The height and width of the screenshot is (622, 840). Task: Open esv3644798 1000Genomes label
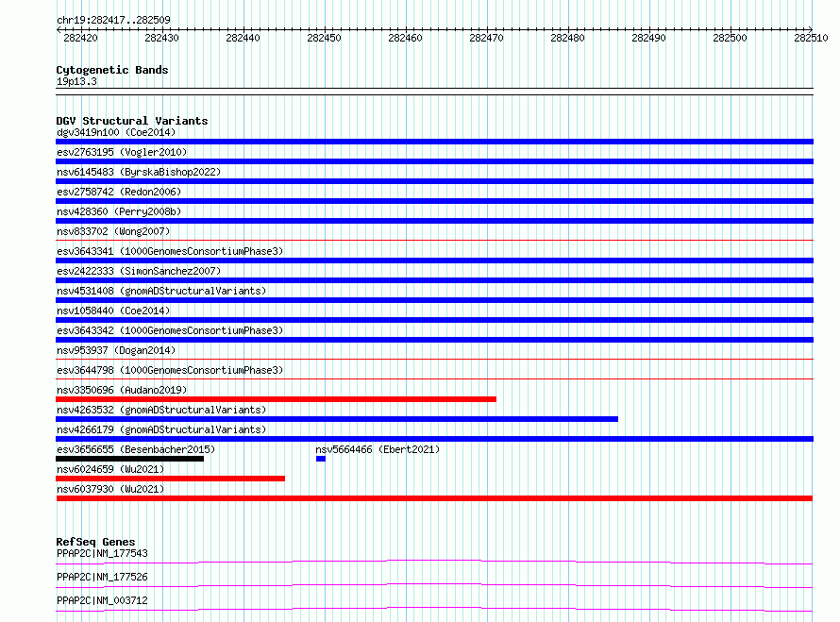click(x=170, y=370)
